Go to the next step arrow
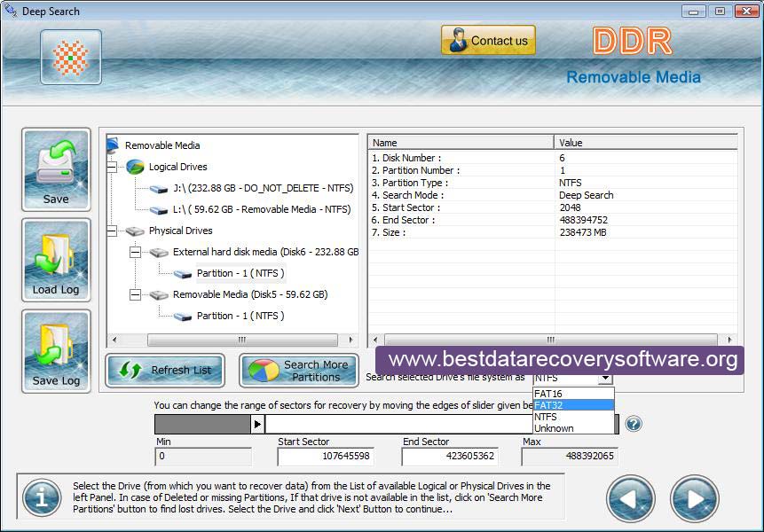 pos(694,498)
